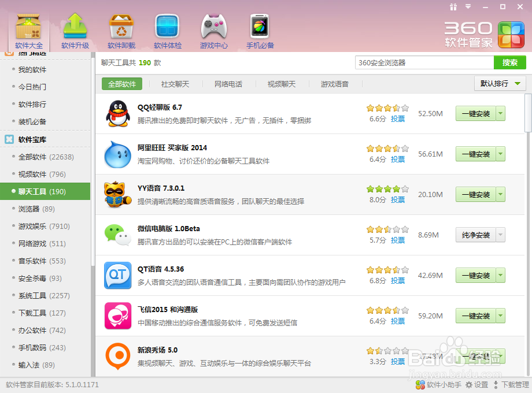
Task: Click the dropdown arrow in the title bar
Action: coord(468,7)
